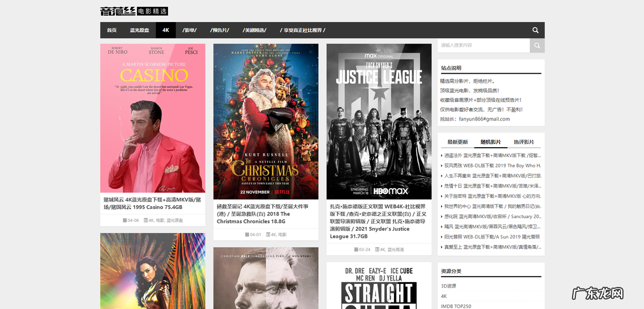Viewport: 644px width, 309px height.
Task: Open 危情十日 sidebar link
Action: 492,186
